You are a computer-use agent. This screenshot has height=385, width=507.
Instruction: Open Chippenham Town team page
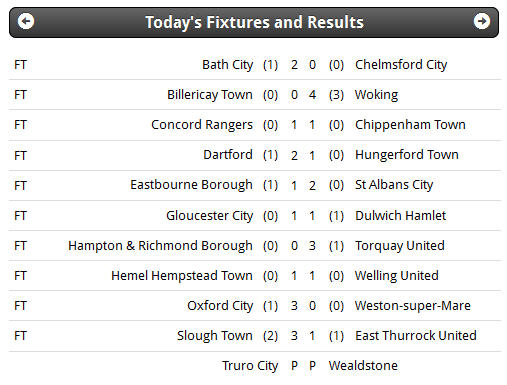point(410,125)
